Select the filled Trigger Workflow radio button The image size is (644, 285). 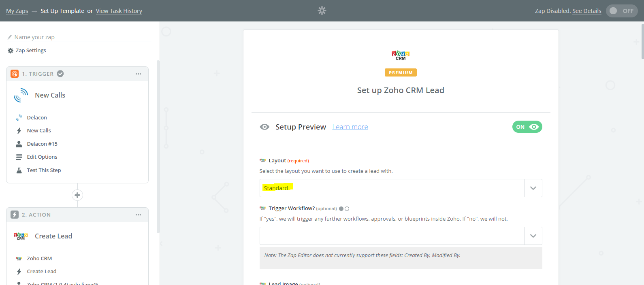coord(341,209)
